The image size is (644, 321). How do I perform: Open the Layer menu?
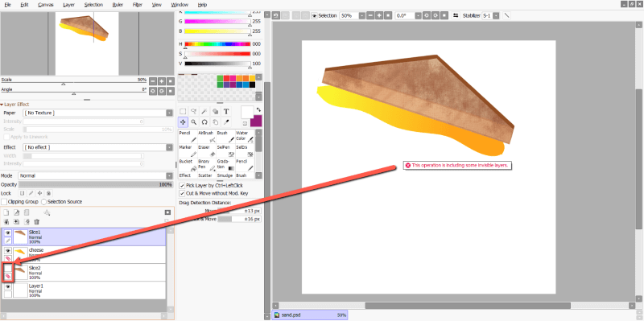click(69, 5)
